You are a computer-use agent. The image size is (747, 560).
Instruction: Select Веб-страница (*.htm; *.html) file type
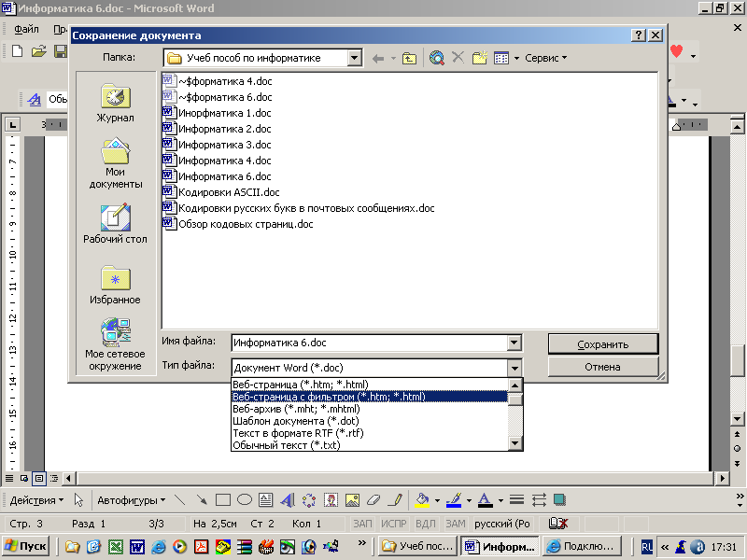point(369,385)
